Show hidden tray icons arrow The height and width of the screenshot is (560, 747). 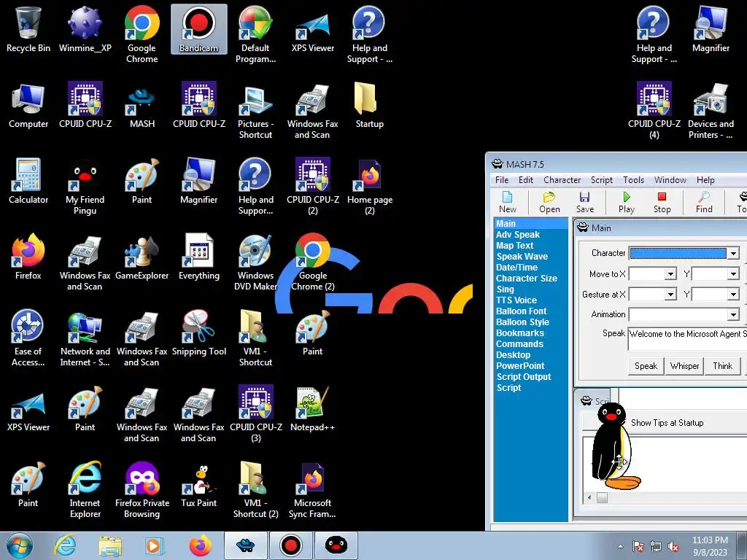tap(620, 546)
